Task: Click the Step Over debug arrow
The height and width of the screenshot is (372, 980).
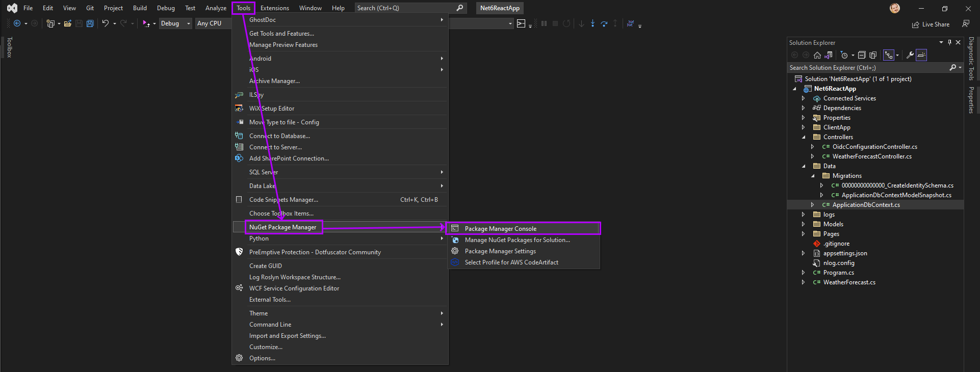Action: [x=604, y=23]
